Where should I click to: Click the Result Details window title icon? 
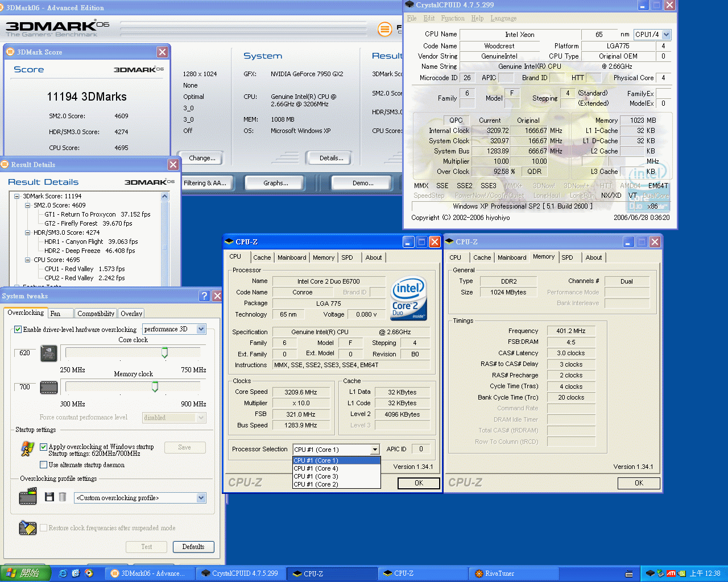[5, 164]
